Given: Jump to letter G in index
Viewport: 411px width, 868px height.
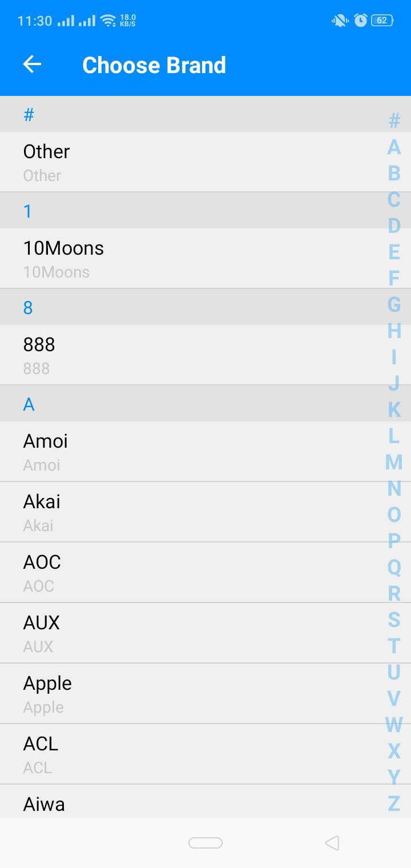Looking at the screenshot, I should pyautogui.click(x=394, y=304).
